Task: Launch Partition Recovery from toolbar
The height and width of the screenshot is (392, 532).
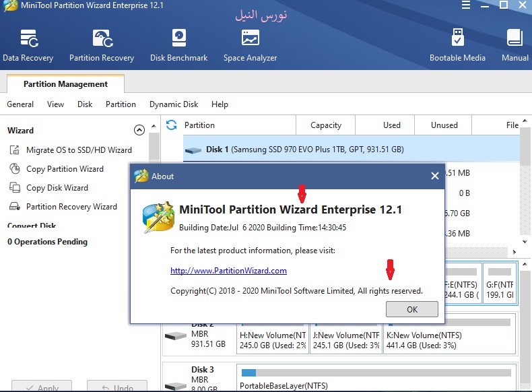Action: coord(102,45)
